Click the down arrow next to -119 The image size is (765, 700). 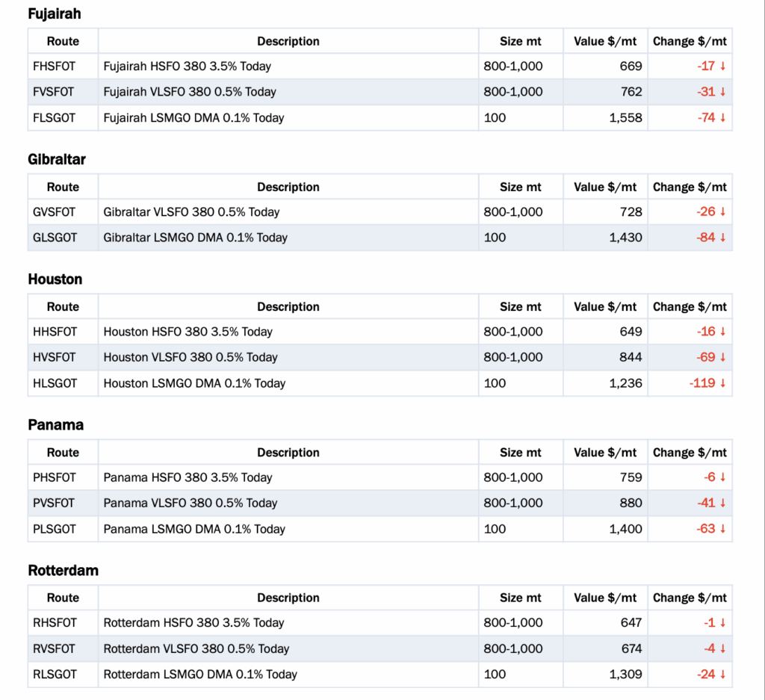pyautogui.click(x=722, y=383)
